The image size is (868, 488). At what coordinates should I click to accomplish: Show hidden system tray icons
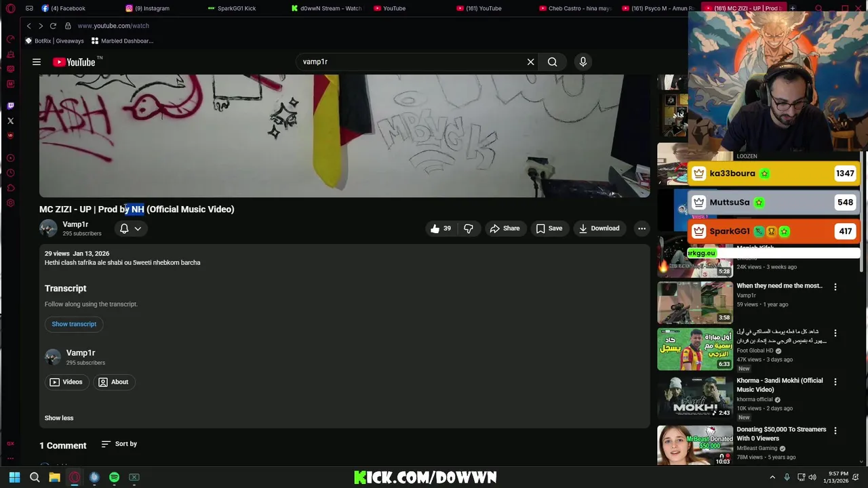point(772,477)
